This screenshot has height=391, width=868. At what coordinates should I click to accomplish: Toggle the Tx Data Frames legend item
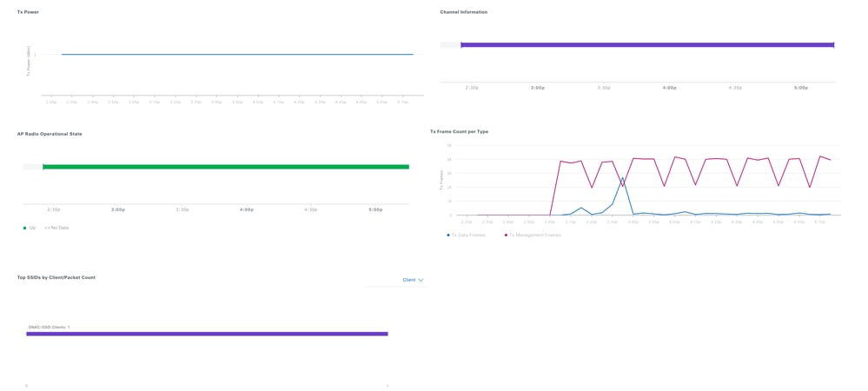pos(466,235)
